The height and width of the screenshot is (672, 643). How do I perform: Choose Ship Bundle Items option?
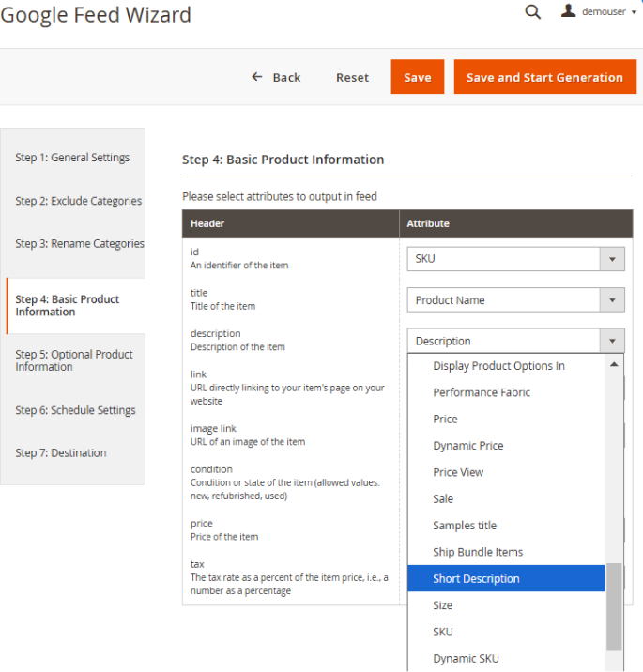[506, 552]
